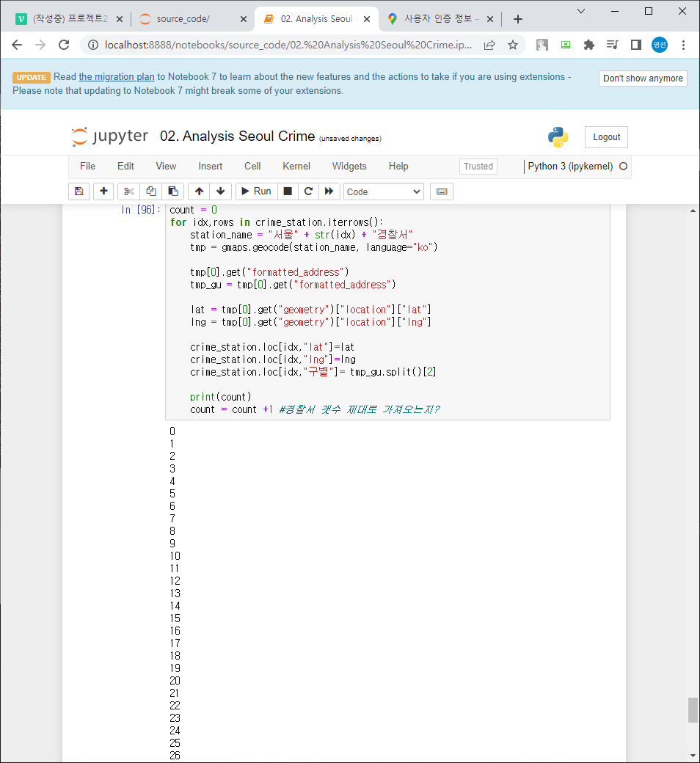Move selected cell down with the arrow icon
This screenshot has width=700, height=763.
coord(221,191)
